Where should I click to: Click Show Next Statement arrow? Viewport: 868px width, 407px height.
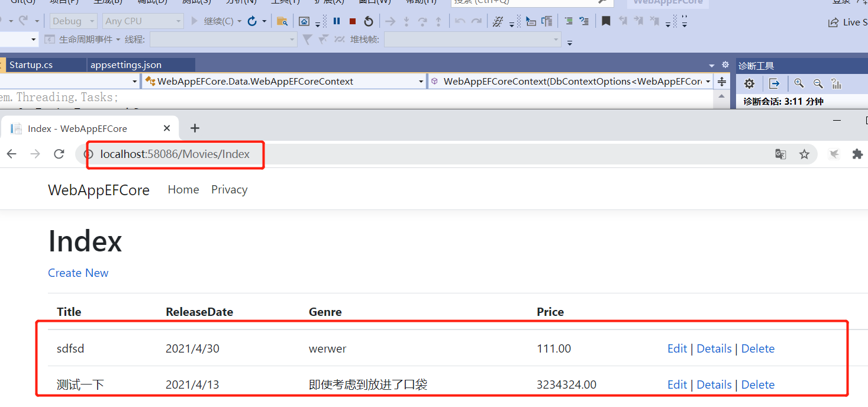click(391, 21)
